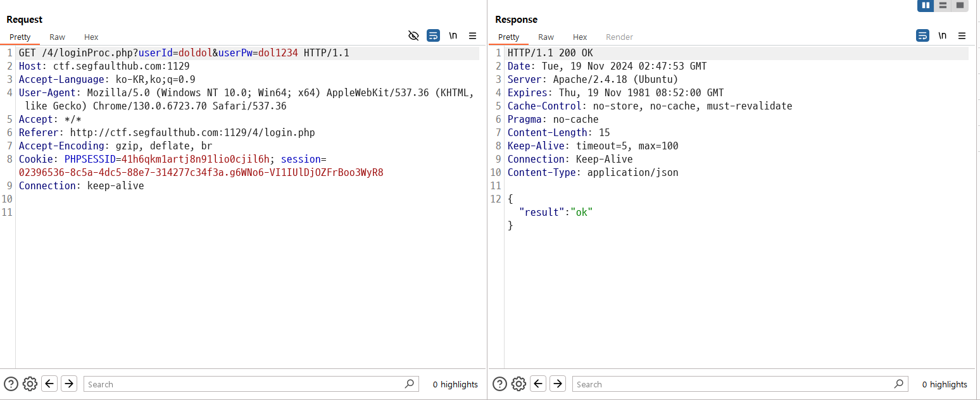Go to next match in Response search
980x400 pixels.
(558, 384)
